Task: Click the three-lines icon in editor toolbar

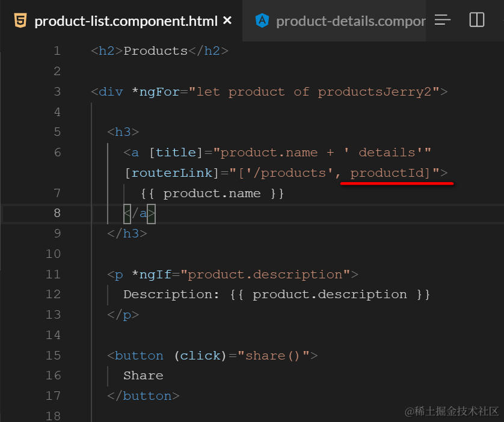Action: (443, 20)
